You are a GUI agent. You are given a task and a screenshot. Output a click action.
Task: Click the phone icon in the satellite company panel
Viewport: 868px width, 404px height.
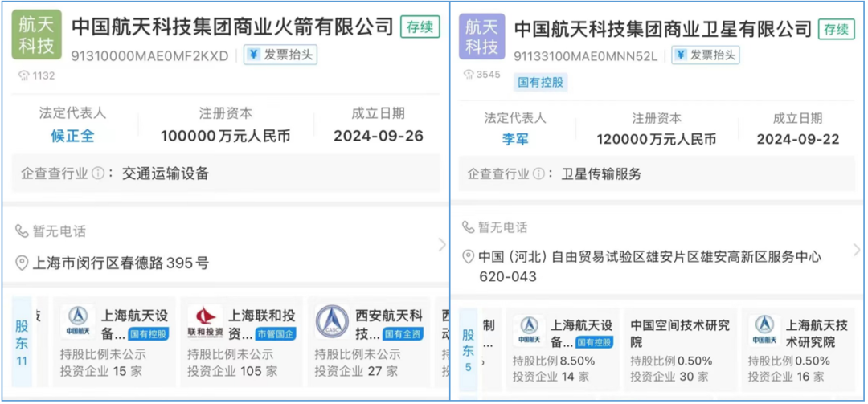469,227
